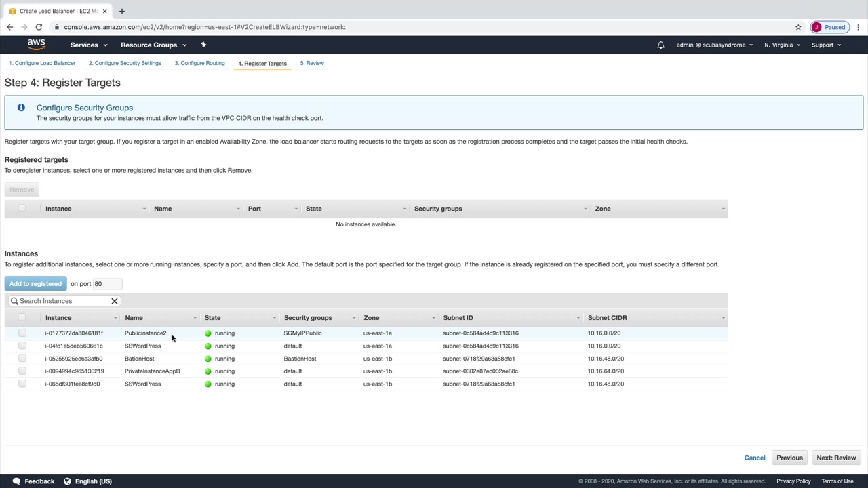The width and height of the screenshot is (868, 488).
Task: Check the PublicInstance2 instance row
Action: [22, 333]
